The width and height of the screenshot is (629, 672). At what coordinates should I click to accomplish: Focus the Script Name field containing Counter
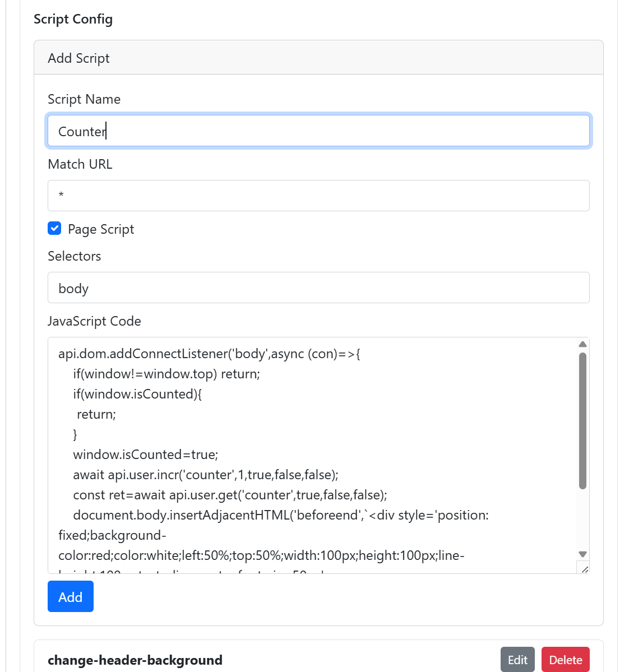[x=318, y=131]
